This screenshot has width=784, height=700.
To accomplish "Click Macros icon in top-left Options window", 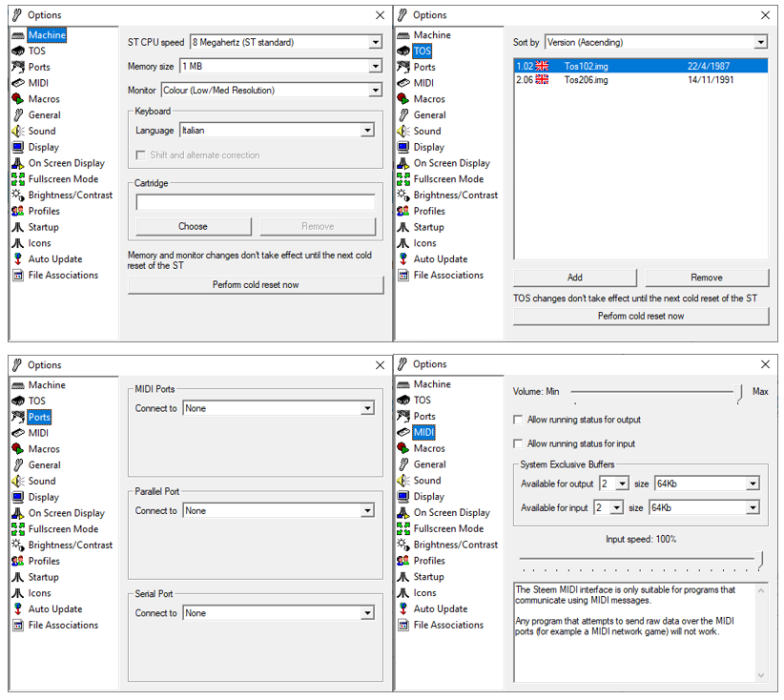I will click(x=18, y=99).
